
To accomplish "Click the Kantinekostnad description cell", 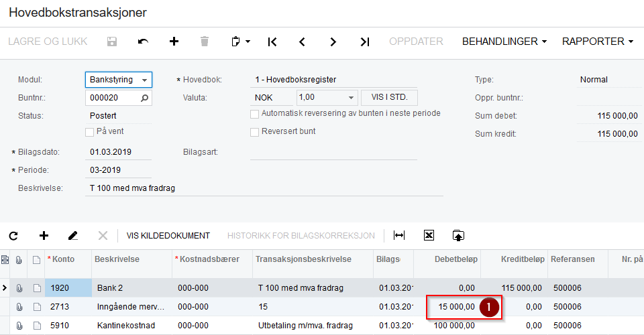I will pos(131,326).
